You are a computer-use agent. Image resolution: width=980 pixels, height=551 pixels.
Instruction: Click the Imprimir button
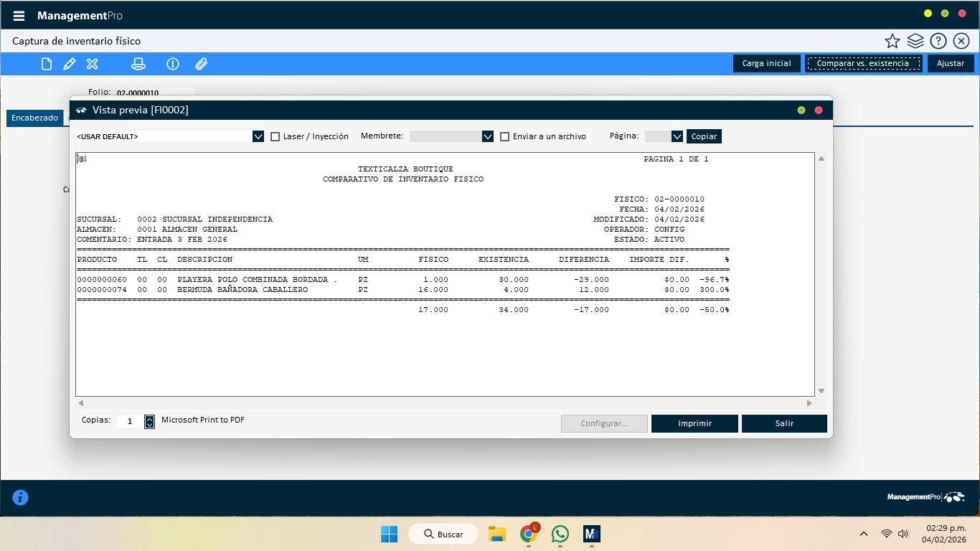click(694, 423)
